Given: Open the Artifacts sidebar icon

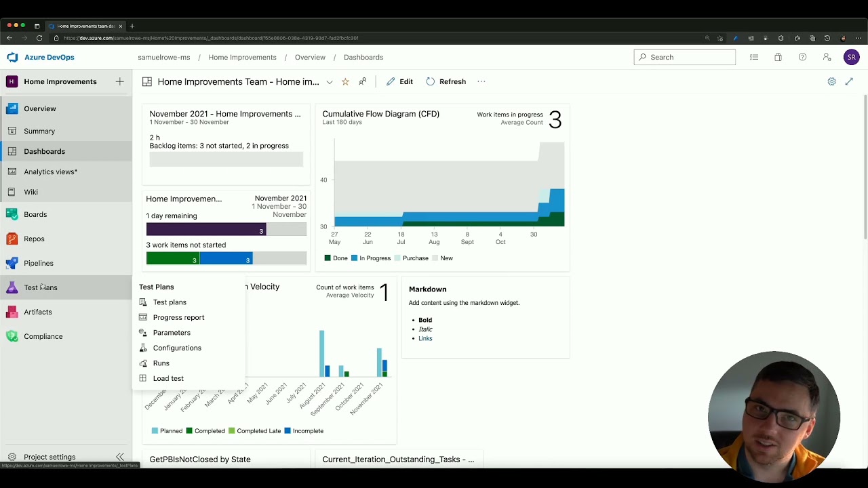Looking at the screenshot, I should [12, 312].
